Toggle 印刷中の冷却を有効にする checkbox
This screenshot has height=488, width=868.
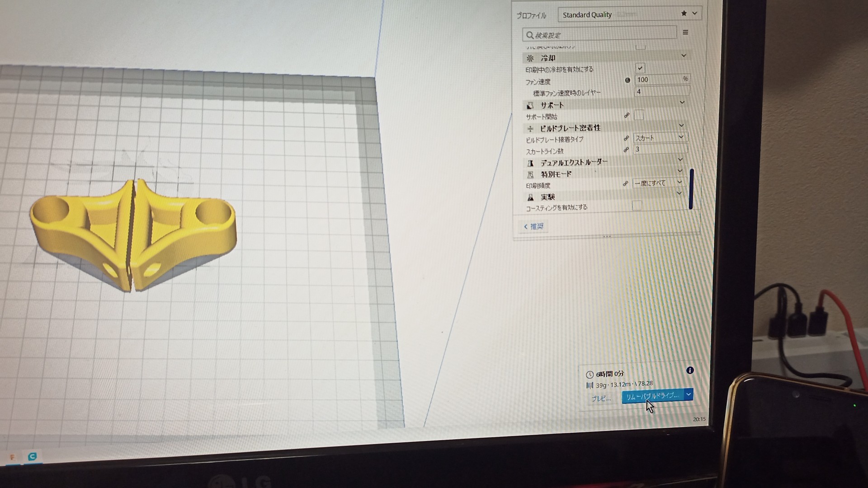click(640, 68)
